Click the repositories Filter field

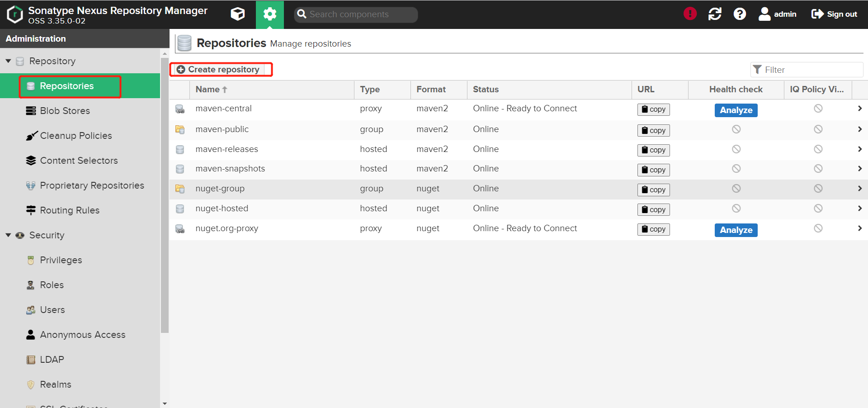pos(807,70)
